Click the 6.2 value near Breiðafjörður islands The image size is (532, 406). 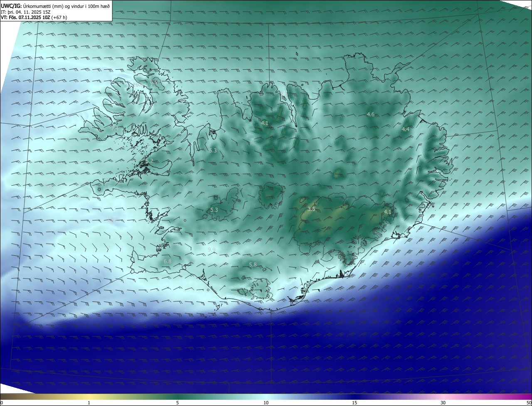(x=149, y=161)
